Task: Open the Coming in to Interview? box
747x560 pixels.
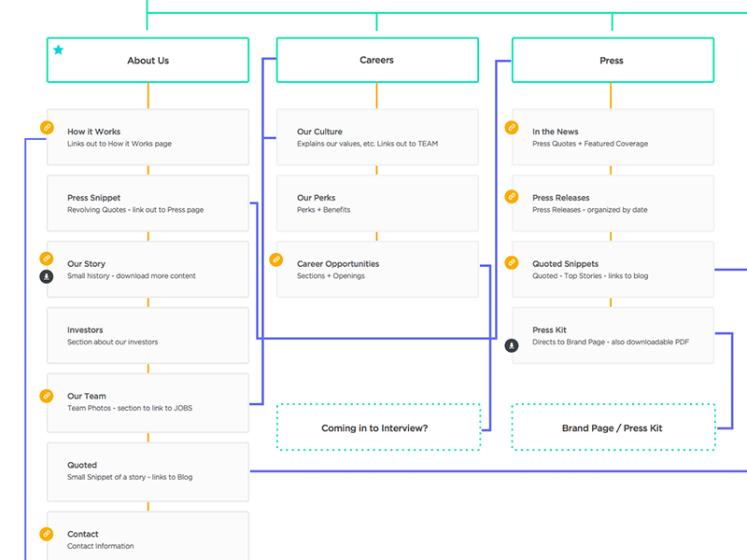Action: click(378, 427)
